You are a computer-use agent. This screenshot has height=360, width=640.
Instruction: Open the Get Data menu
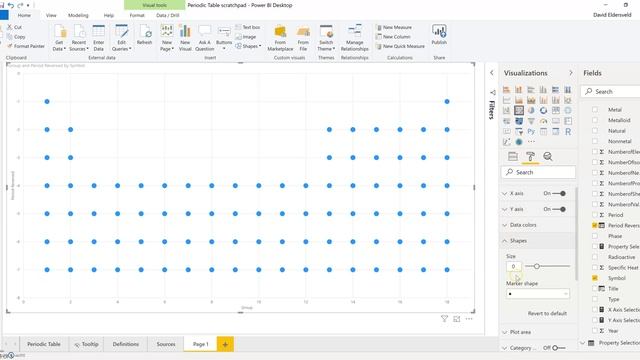(60, 38)
